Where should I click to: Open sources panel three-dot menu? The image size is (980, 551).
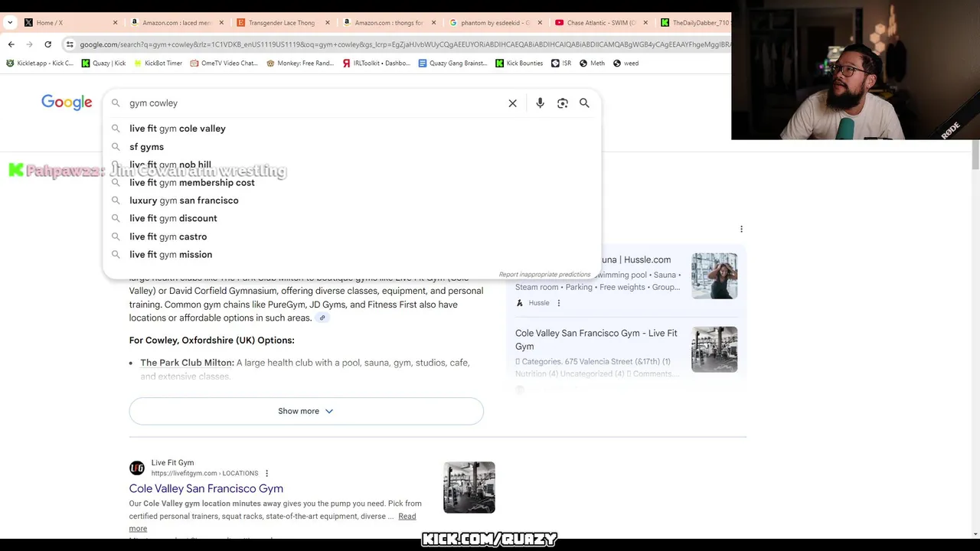741,229
